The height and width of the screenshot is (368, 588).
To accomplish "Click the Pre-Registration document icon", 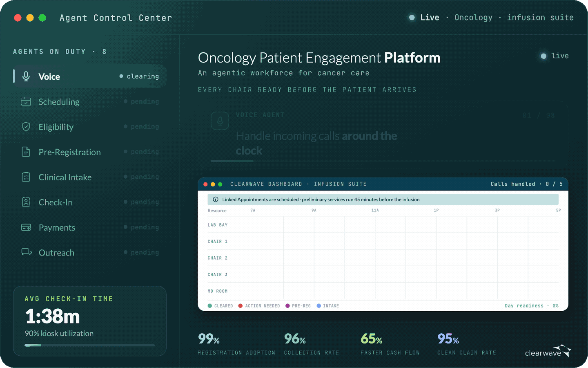I will click(26, 152).
